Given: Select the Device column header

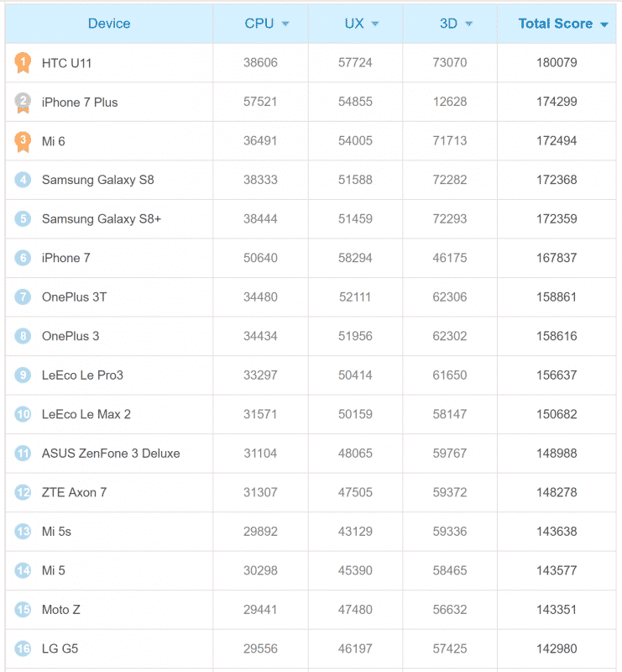Looking at the screenshot, I should pyautogui.click(x=109, y=24).
